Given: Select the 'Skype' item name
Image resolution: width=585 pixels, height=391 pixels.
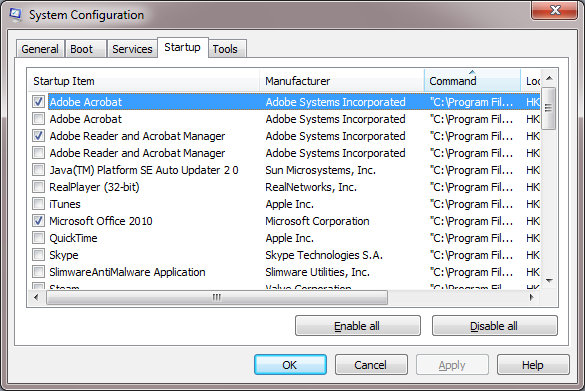Looking at the screenshot, I should [64, 255].
